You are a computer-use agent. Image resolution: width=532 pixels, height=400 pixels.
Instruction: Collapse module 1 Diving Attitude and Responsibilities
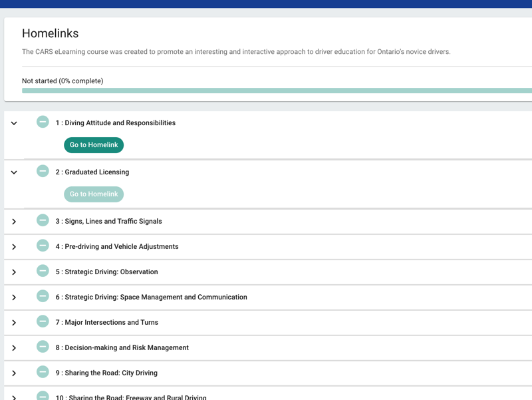[x=14, y=123]
